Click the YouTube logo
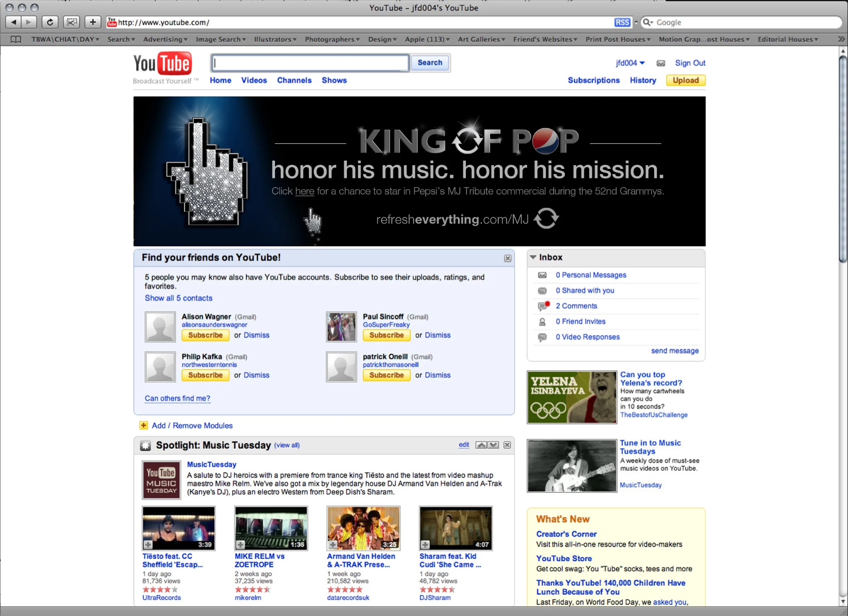Image resolution: width=848 pixels, height=616 pixels. 163,64
